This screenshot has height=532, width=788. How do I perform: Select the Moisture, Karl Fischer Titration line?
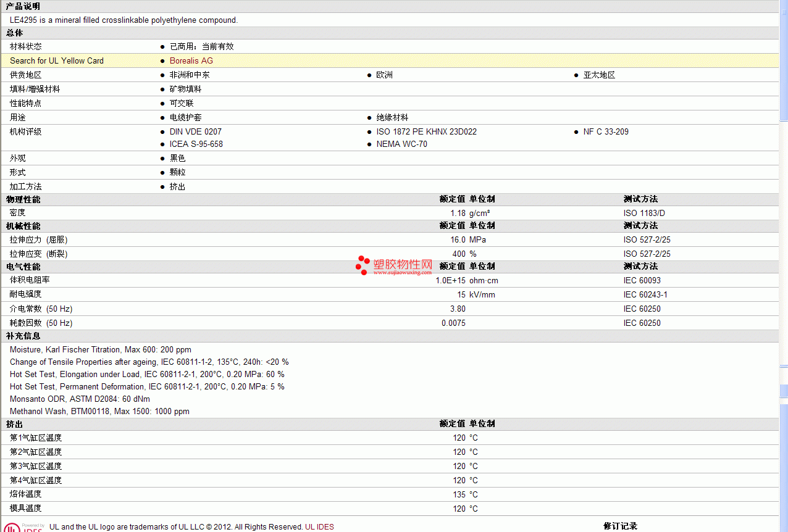point(101,349)
